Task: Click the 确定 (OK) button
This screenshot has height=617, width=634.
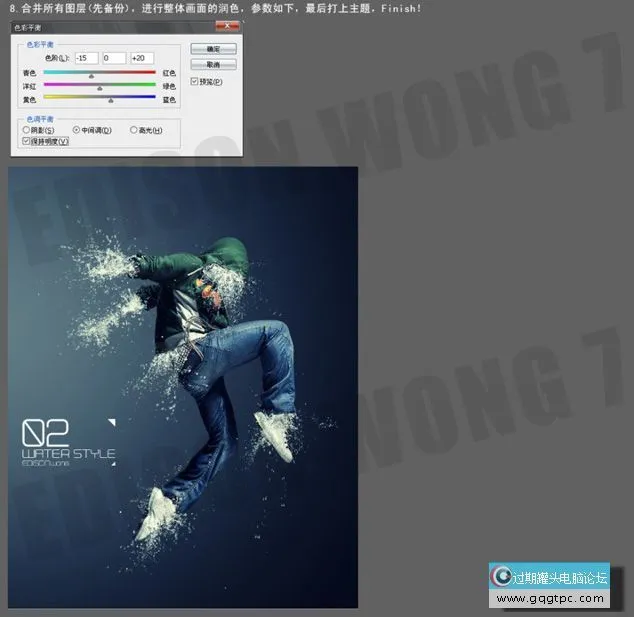Action: (x=213, y=49)
